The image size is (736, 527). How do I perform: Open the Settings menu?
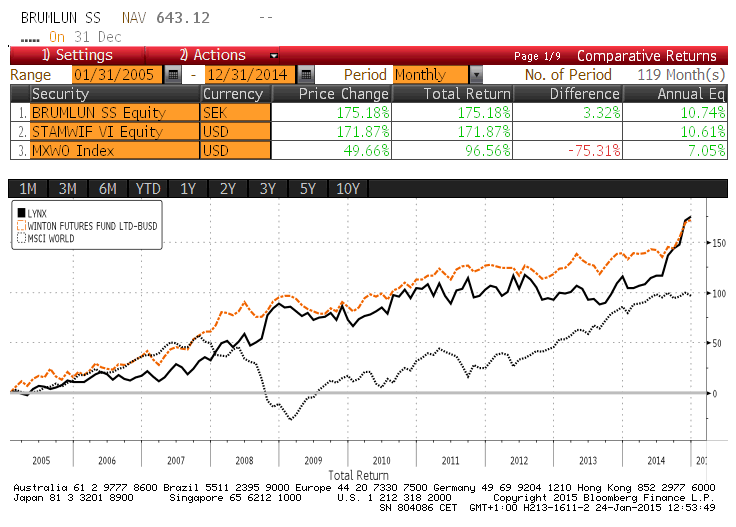pyautogui.click(x=77, y=55)
